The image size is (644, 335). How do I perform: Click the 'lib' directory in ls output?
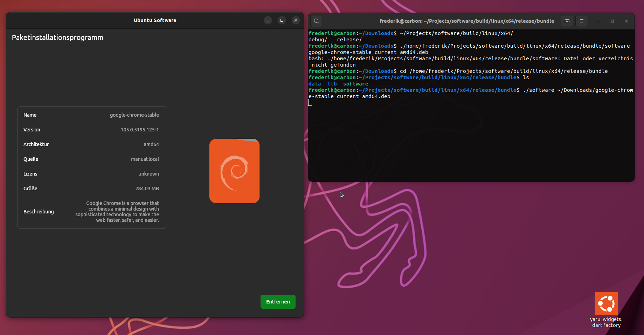(332, 84)
